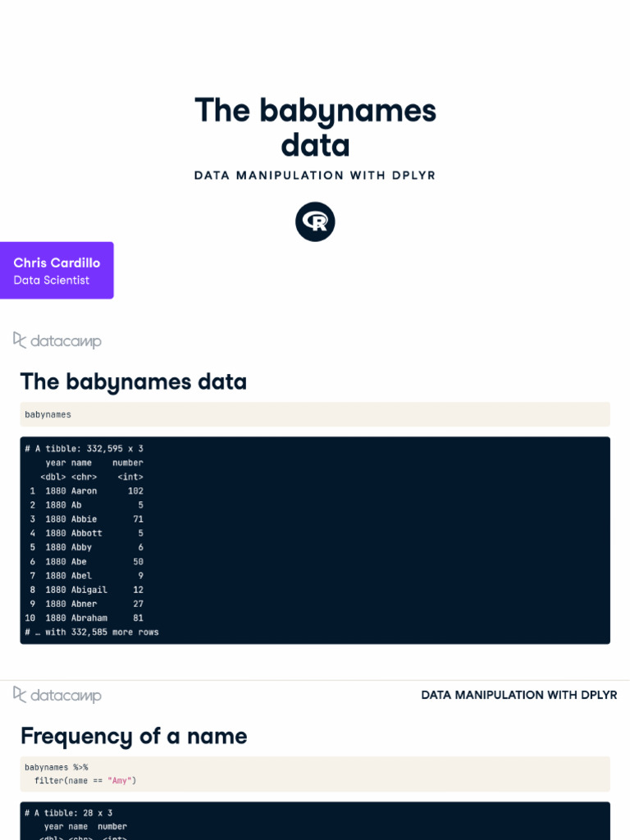630x840 pixels.
Task: Click the 'Frequency of a name' heading
Action: click(x=133, y=736)
